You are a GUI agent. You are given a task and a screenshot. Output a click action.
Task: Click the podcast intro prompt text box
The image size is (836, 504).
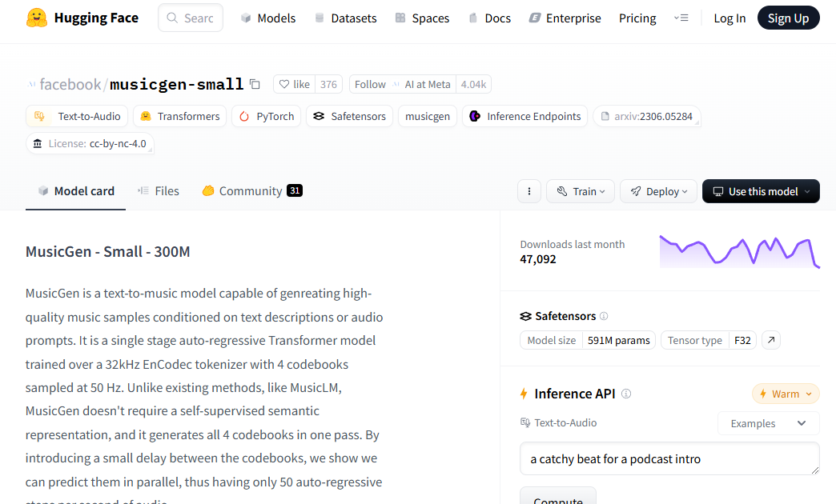point(669,458)
